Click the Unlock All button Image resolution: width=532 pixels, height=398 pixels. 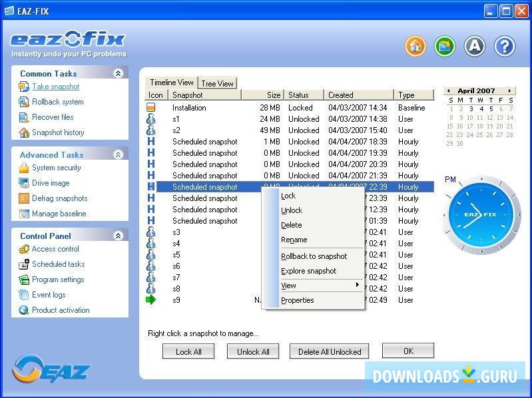pyautogui.click(x=253, y=351)
